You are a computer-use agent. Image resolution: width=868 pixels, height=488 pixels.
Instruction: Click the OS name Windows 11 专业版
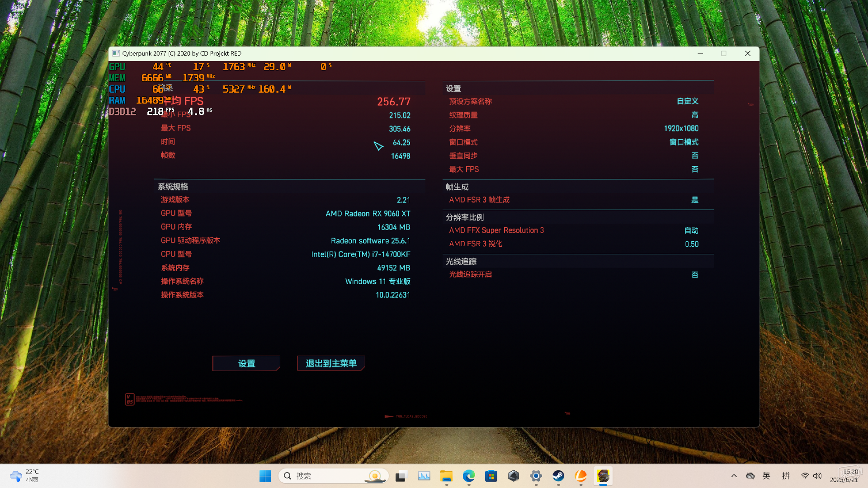(378, 282)
